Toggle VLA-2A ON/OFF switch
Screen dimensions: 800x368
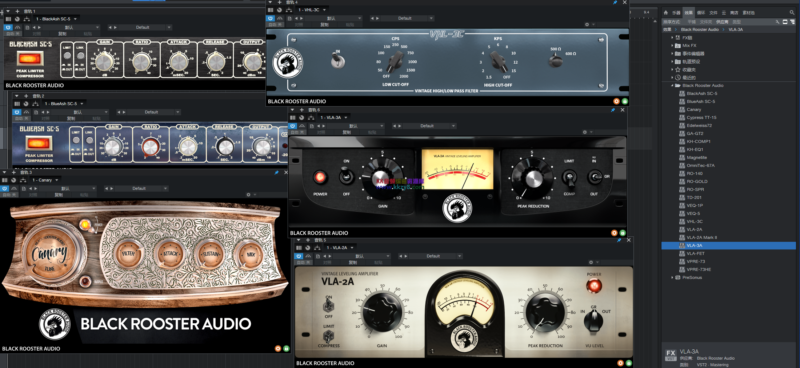tap(329, 306)
